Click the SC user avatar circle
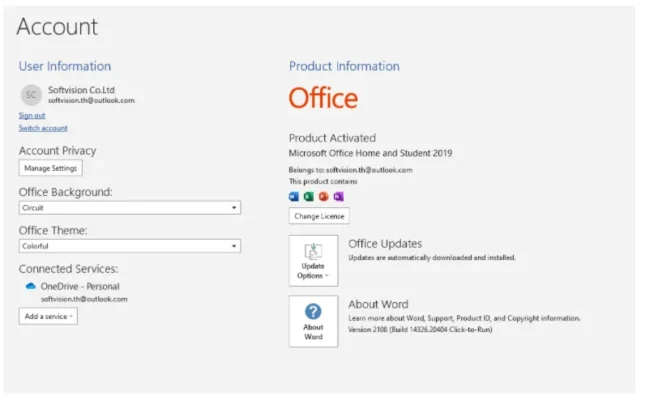This screenshot has width=645, height=400. point(30,94)
